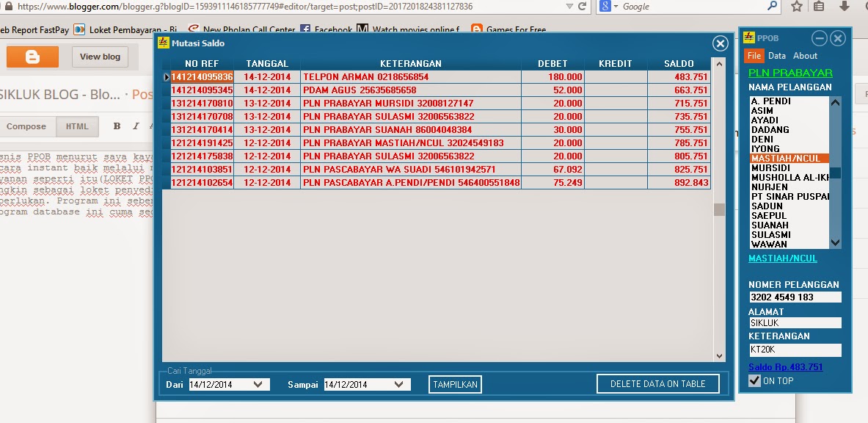
Task: Click the Google search icon
Action: (604, 7)
